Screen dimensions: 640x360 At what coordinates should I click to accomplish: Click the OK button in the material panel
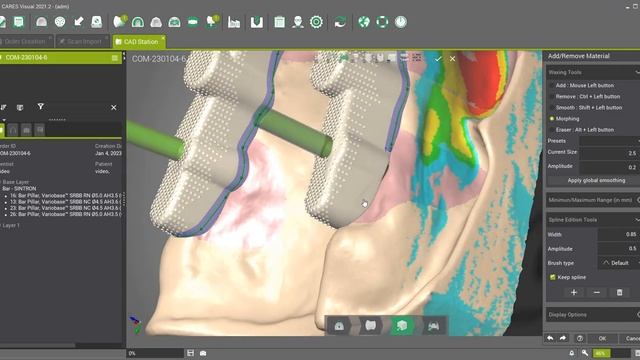click(602, 338)
